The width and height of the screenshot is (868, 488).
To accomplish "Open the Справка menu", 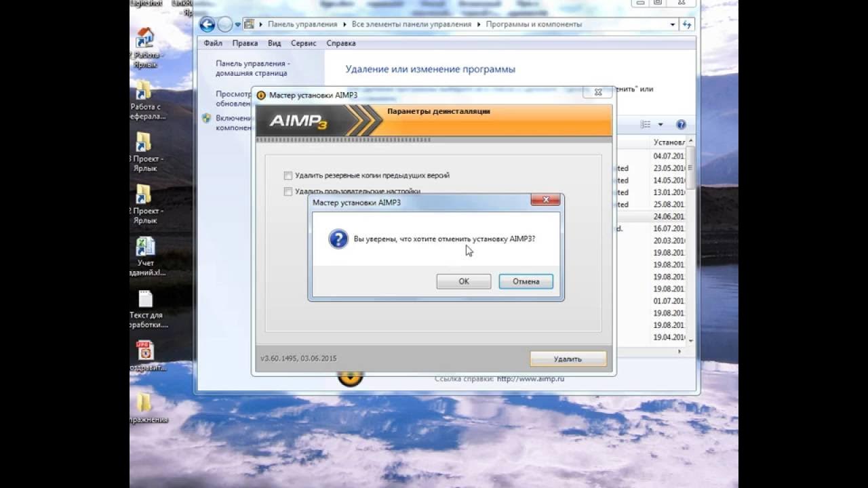I will 341,43.
